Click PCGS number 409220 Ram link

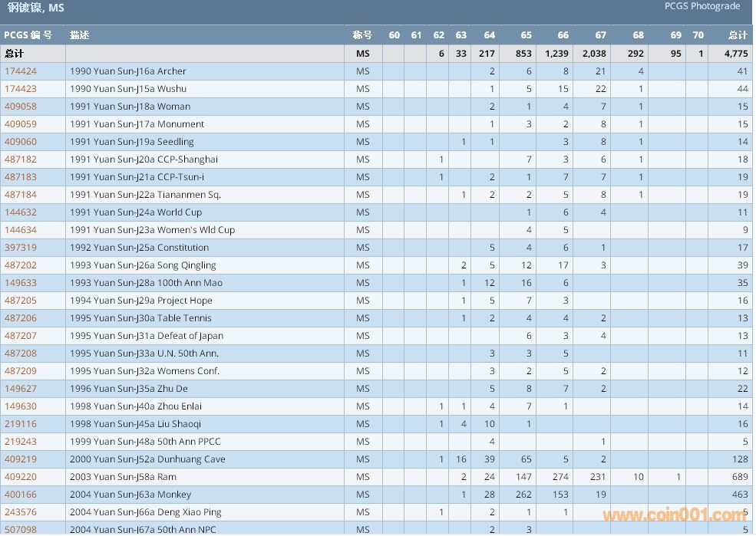[21, 477]
